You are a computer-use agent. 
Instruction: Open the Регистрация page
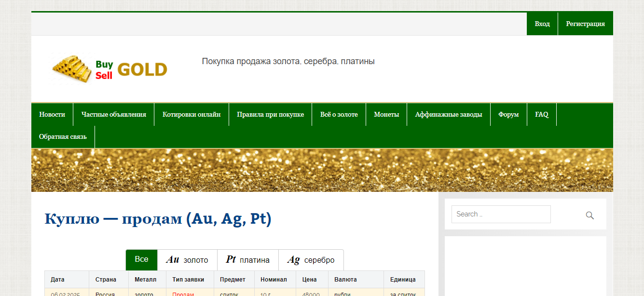(x=586, y=24)
